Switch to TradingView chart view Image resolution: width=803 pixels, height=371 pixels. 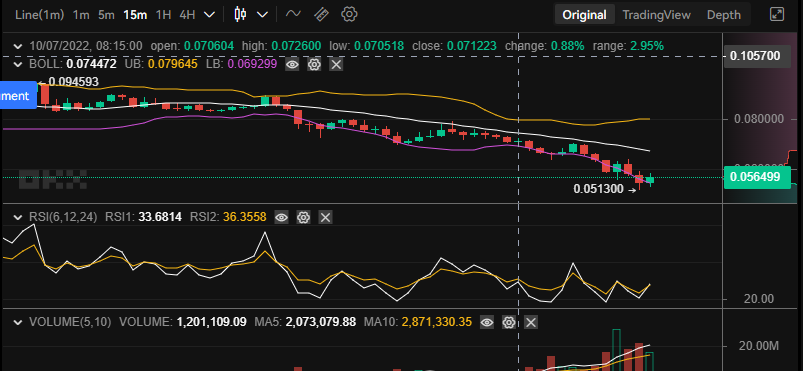coord(657,15)
